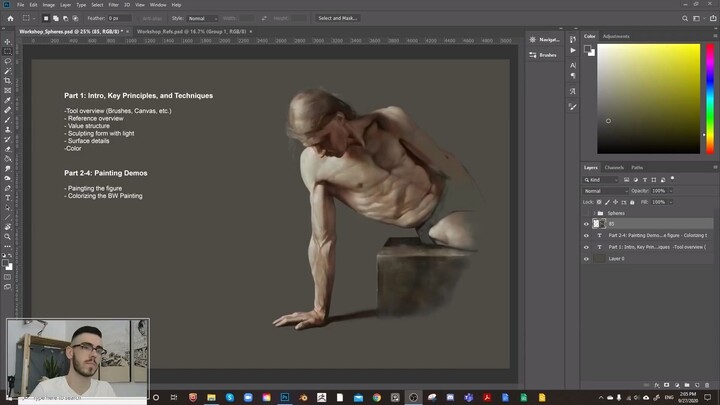
Task: Select the Healing Brush tool
Action: pyautogui.click(x=7, y=110)
